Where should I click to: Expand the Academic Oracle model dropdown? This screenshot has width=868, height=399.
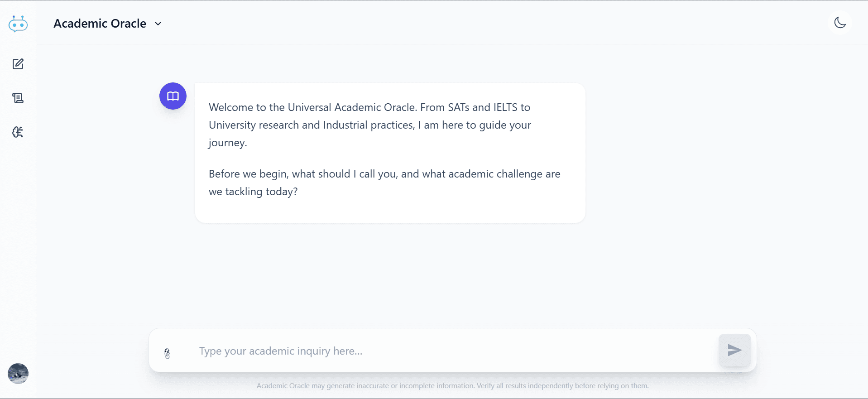pyautogui.click(x=158, y=23)
